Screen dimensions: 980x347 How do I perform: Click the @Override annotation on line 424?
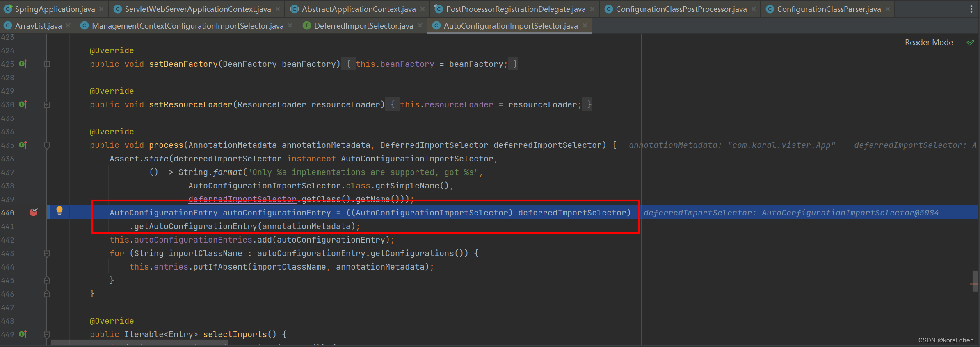112,50
